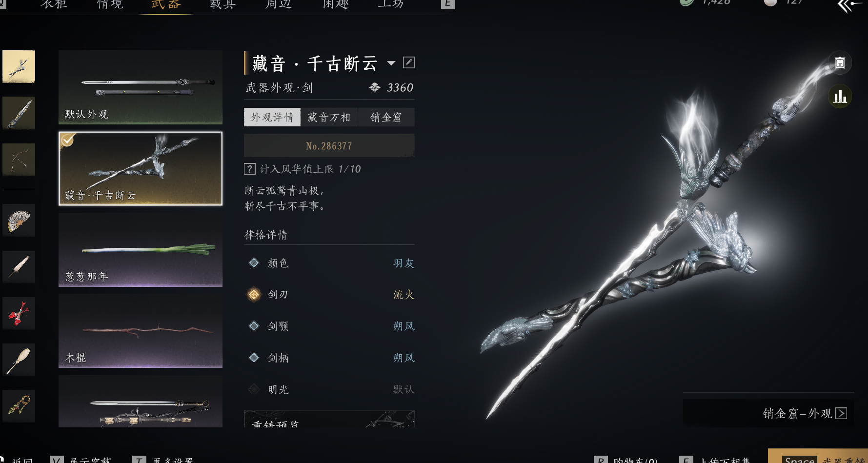Toggle the 剑刃 流火 option
This screenshot has width=868, height=463.
pos(329,294)
